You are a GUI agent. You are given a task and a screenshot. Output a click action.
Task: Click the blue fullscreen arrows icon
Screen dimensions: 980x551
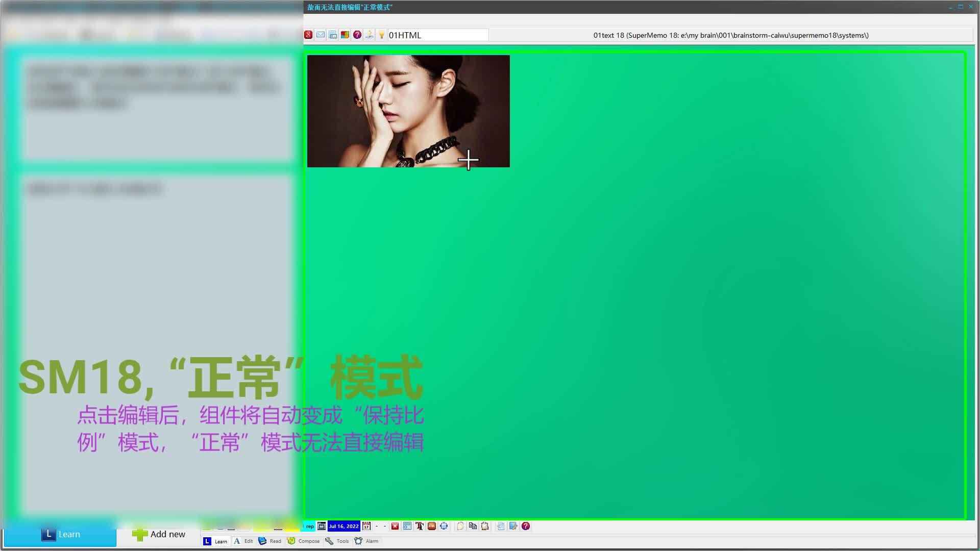pos(444,526)
